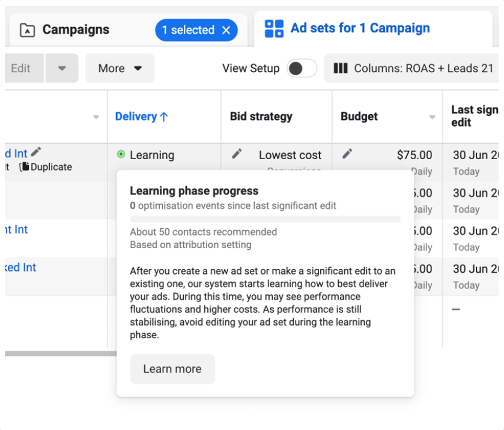Click the Ad sets grid icon
Image resolution: width=504 pixels, height=430 pixels.
[x=274, y=29]
